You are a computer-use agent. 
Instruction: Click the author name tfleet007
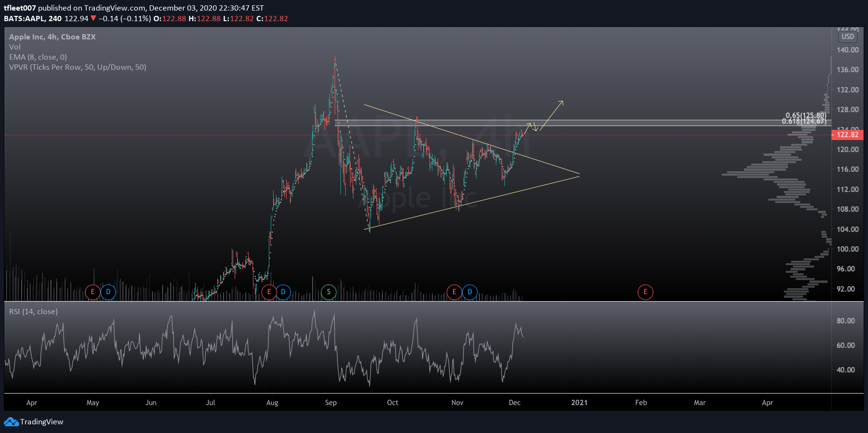point(20,8)
